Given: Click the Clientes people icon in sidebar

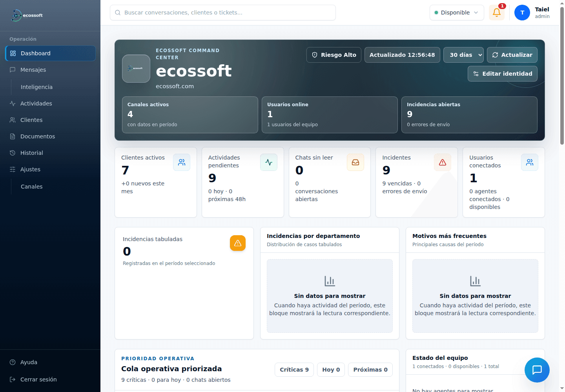Looking at the screenshot, I should 13,120.
